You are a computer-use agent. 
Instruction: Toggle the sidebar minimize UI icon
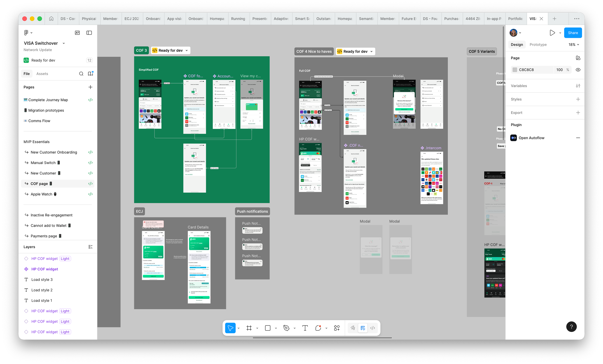click(x=89, y=33)
